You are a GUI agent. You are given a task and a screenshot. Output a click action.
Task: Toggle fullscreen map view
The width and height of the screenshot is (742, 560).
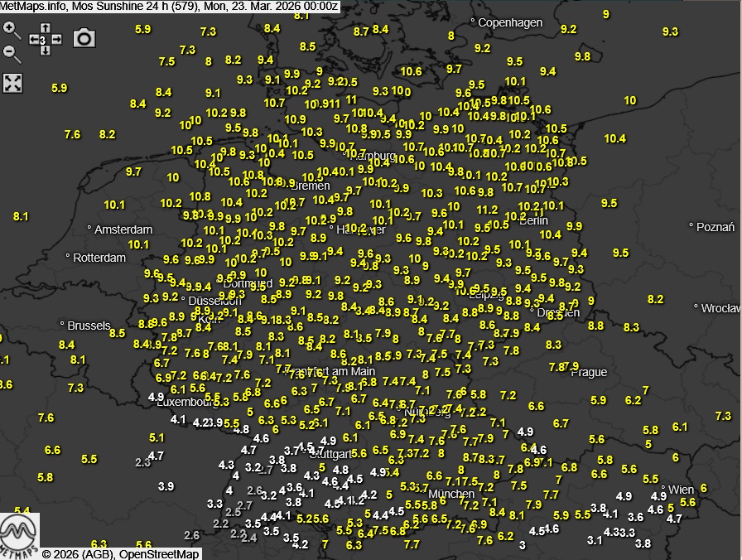[x=12, y=82]
